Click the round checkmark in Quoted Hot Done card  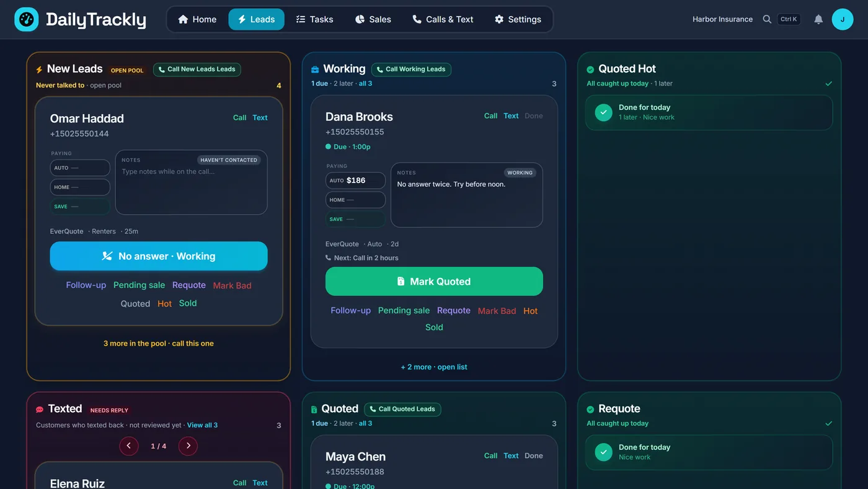tap(603, 112)
